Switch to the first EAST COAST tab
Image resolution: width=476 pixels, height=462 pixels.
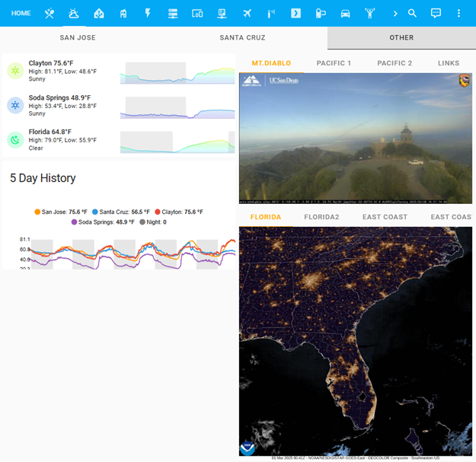[385, 217]
